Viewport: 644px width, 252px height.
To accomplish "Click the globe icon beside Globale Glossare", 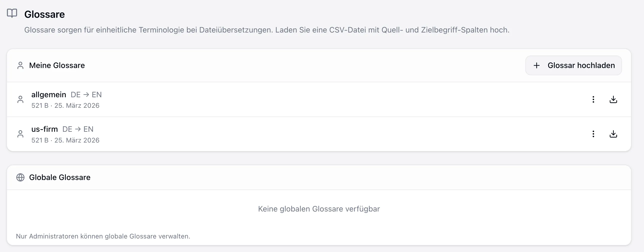I will point(20,177).
